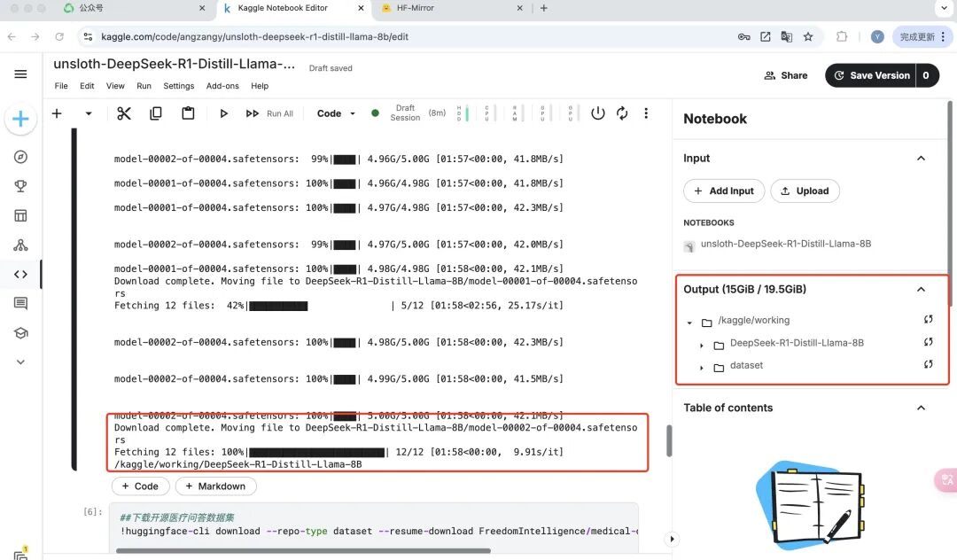Image resolution: width=957 pixels, height=560 pixels.
Task: Click the Share button
Action: click(x=785, y=75)
